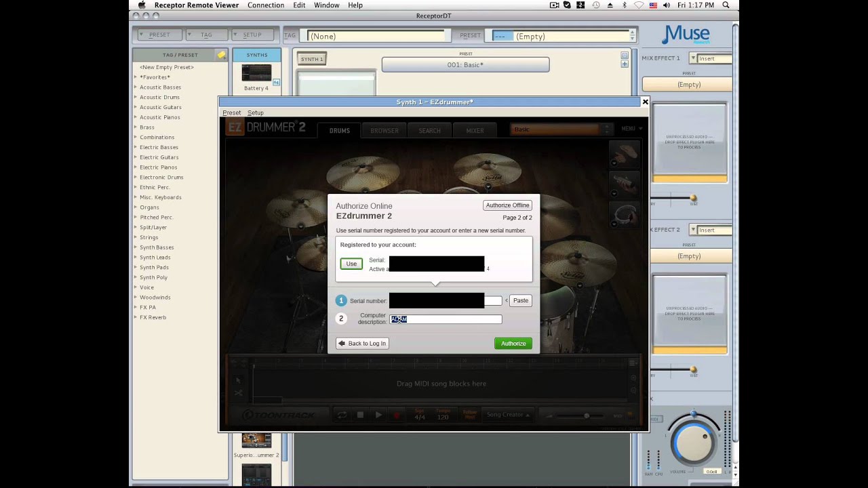Open the EZdrummer Menu dropdown

point(631,129)
